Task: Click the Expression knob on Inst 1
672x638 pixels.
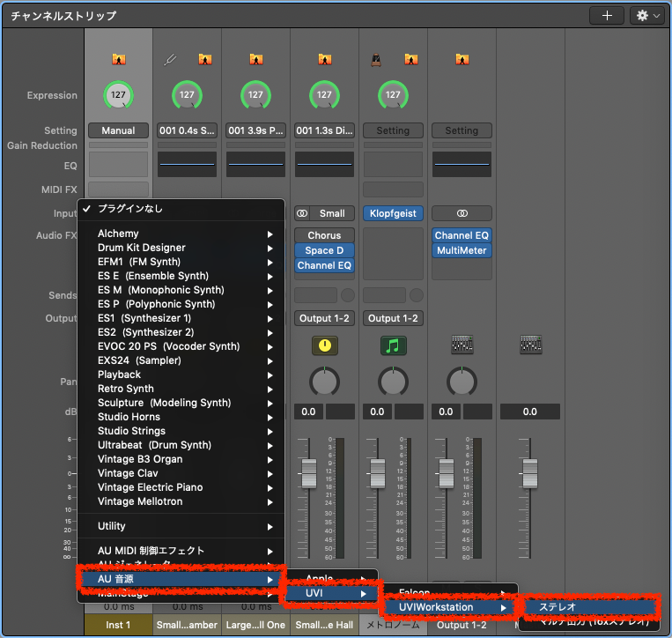Action: tap(118, 95)
